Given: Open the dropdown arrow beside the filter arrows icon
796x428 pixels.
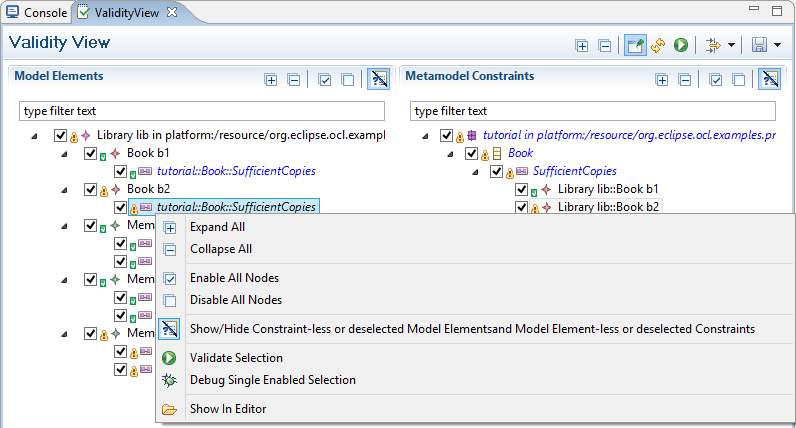Looking at the screenshot, I should tap(731, 45).
